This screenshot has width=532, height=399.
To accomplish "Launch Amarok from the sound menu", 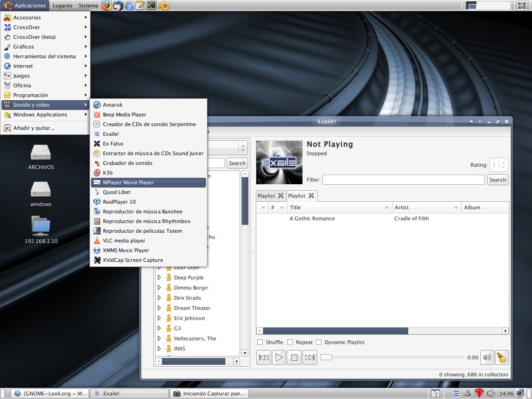I will [148, 105].
